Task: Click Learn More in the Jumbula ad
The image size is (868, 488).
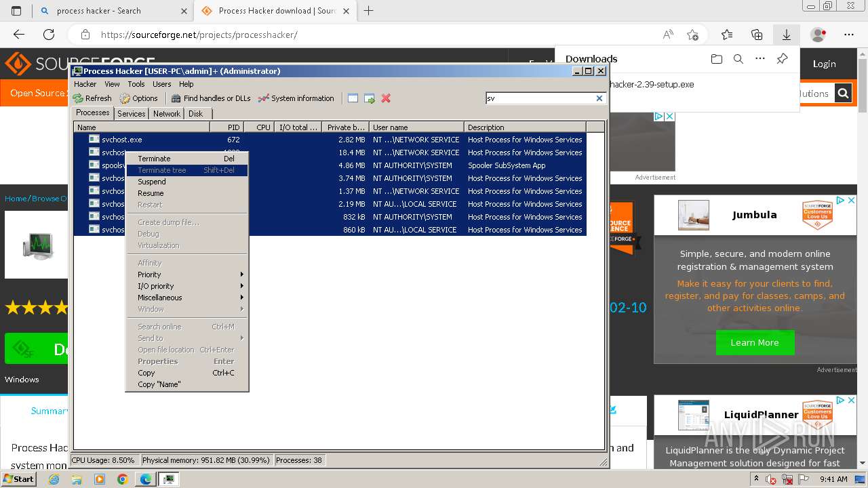Action: [x=755, y=342]
